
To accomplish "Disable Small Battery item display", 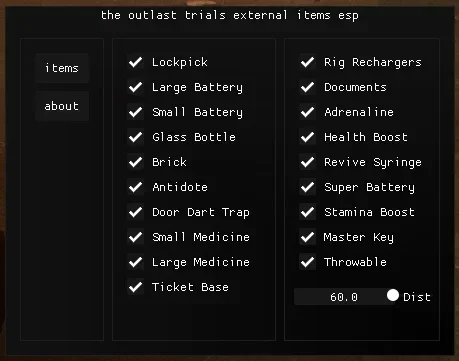I will 136,112.
